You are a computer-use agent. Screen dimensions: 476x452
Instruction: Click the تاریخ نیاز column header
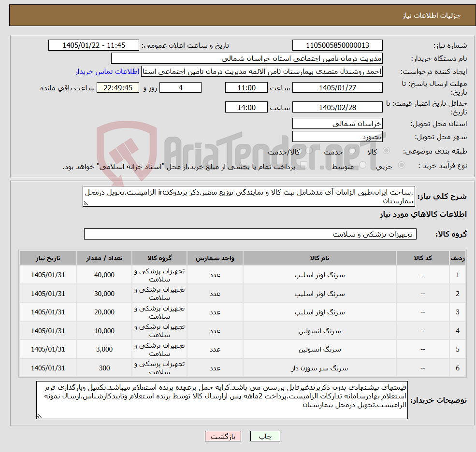click(48, 258)
